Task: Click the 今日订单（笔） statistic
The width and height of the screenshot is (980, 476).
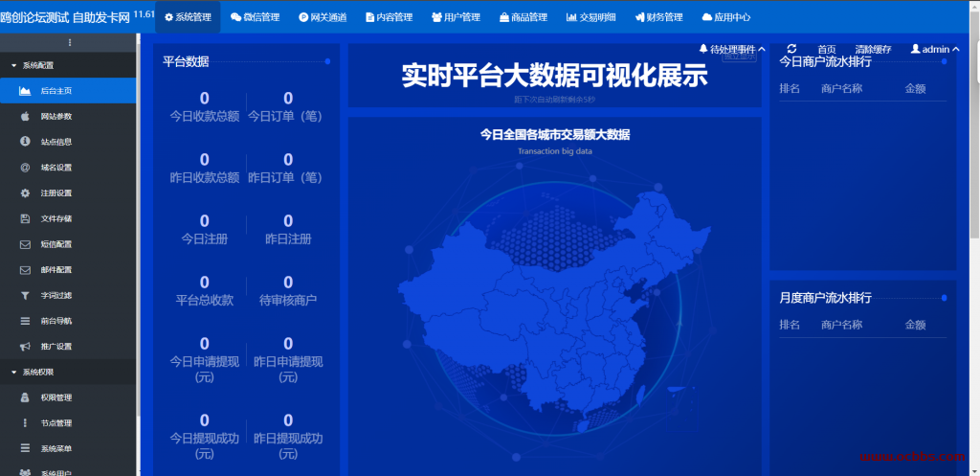Action: [x=287, y=107]
